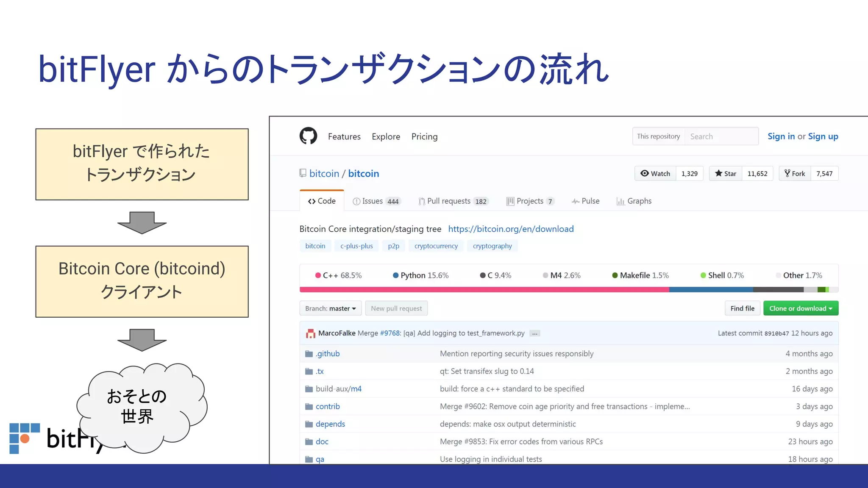The image size is (868, 488).
Task: Click Pricing in the top navigation
Action: click(424, 136)
